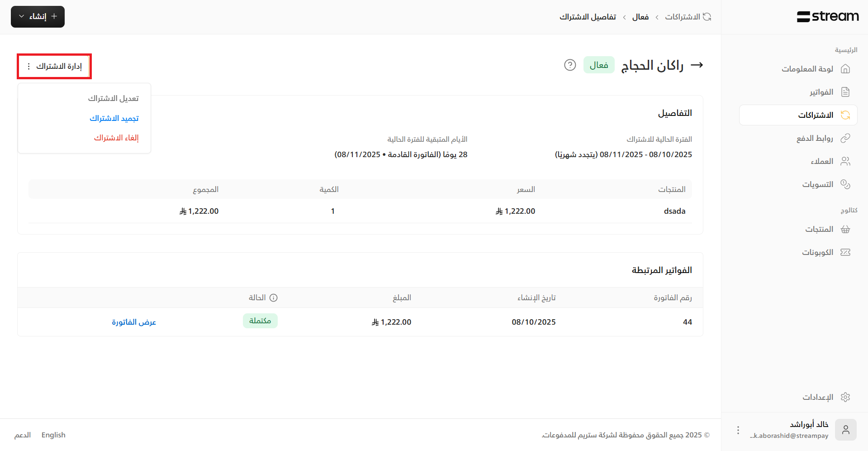This screenshot has height=451, width=868.
Task: Open Settings via gear icon
Action: 845,397
